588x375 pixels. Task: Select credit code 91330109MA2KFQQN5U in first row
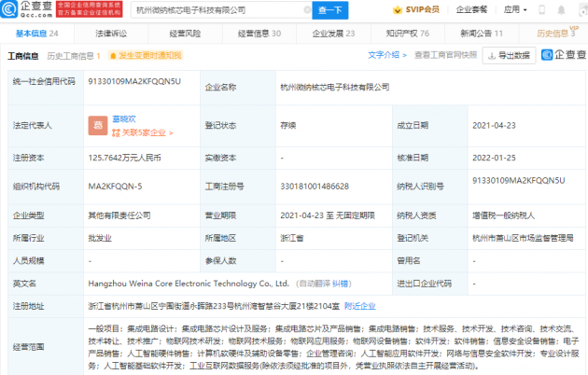[134, 81]
